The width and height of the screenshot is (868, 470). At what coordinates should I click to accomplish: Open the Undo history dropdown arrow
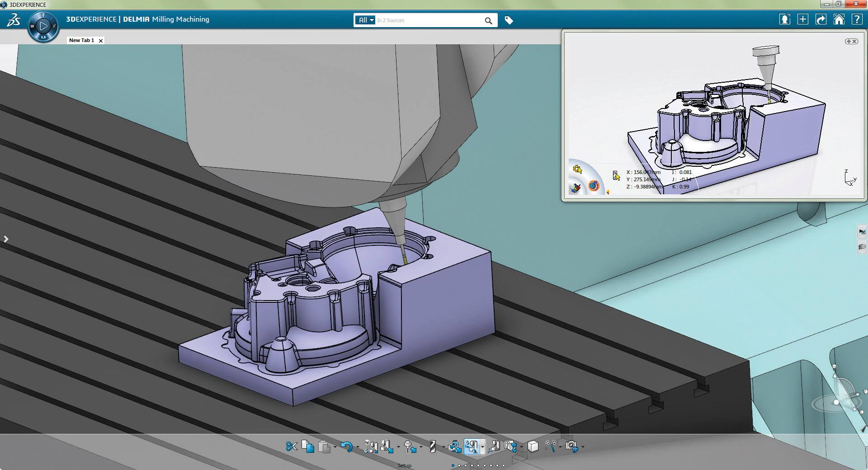pos(358,447)
